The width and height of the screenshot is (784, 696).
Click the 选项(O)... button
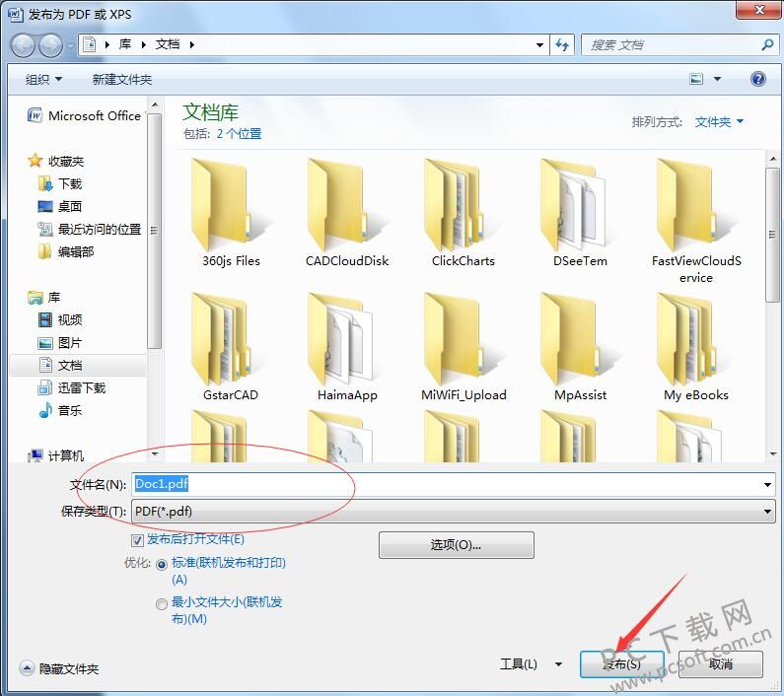[x=456, y=545]
